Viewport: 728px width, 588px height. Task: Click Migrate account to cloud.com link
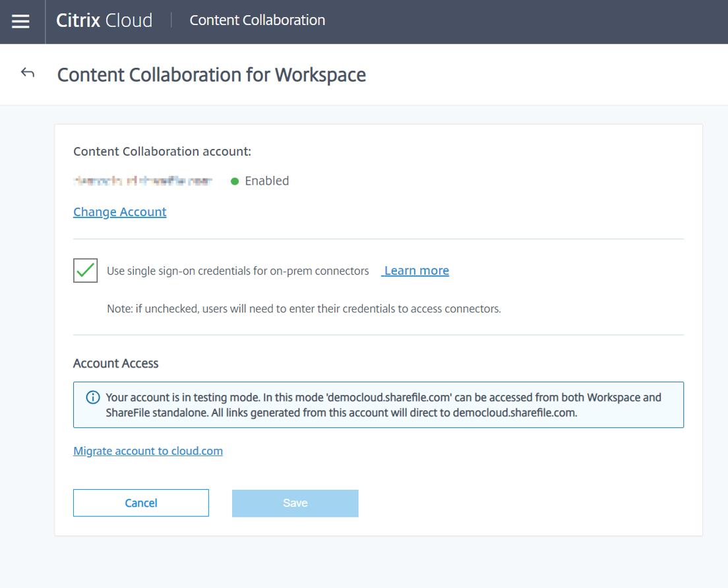click(x=148, y=451)
